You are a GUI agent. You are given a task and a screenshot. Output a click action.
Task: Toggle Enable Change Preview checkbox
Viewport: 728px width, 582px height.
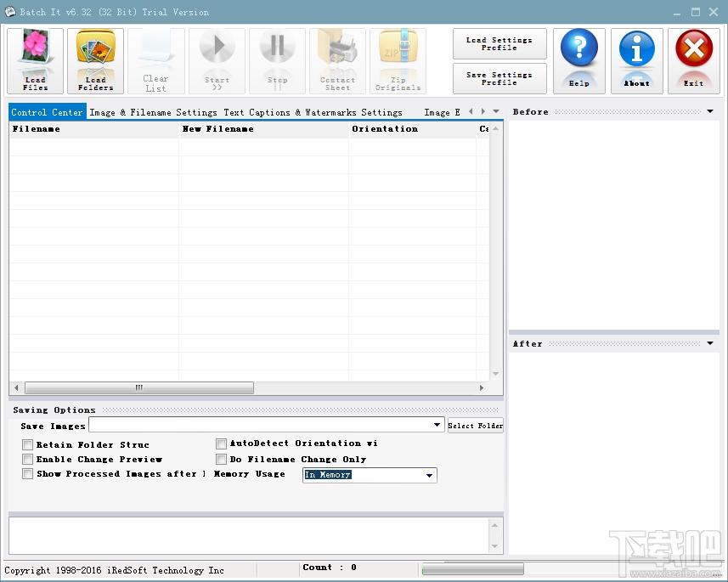[x=28, y=460]
